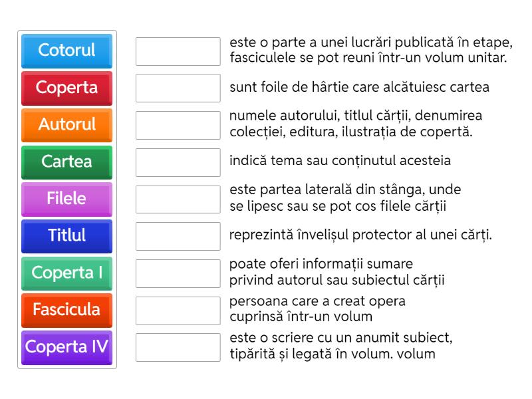Click the dark blue Titlul tile
This screenshot has width=532, height=399.
tap(66, 235)
